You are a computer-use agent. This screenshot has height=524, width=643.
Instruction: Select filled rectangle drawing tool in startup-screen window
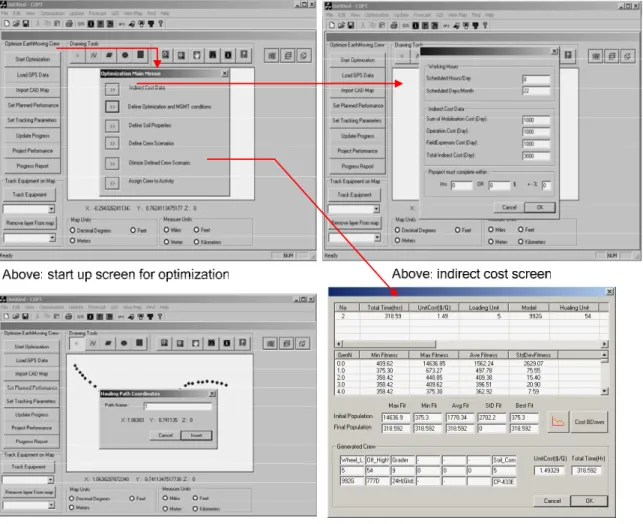(140, 55)
